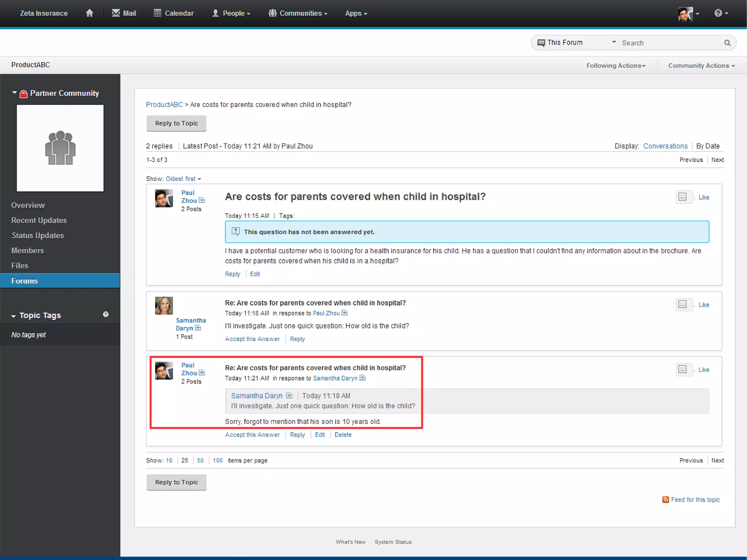Like Samantha Daryn's reply
The height and width of the screenshot is (560, 747).
pos(704,305)
